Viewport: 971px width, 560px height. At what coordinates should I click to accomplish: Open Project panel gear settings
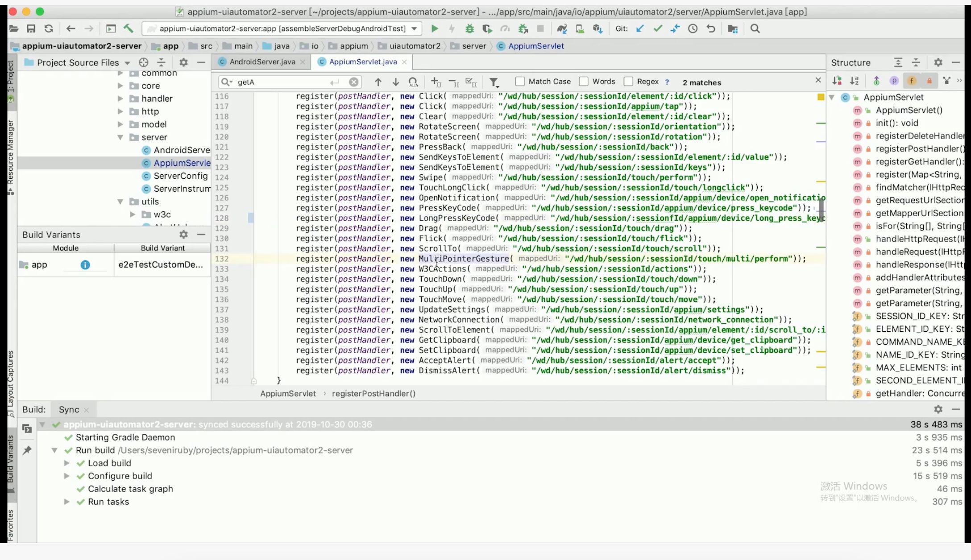[x=183, y=62]
